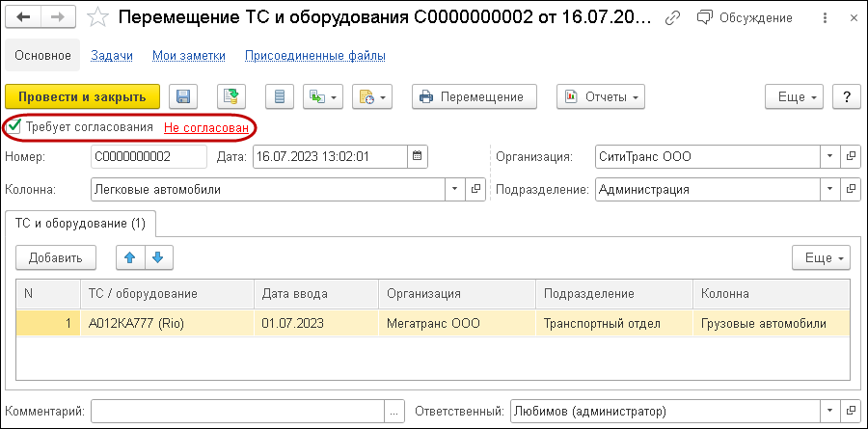The width and height of the screenshot is (868, 429).
Task: Click the Подразделение field Администрация
Action: coord(708,189)
